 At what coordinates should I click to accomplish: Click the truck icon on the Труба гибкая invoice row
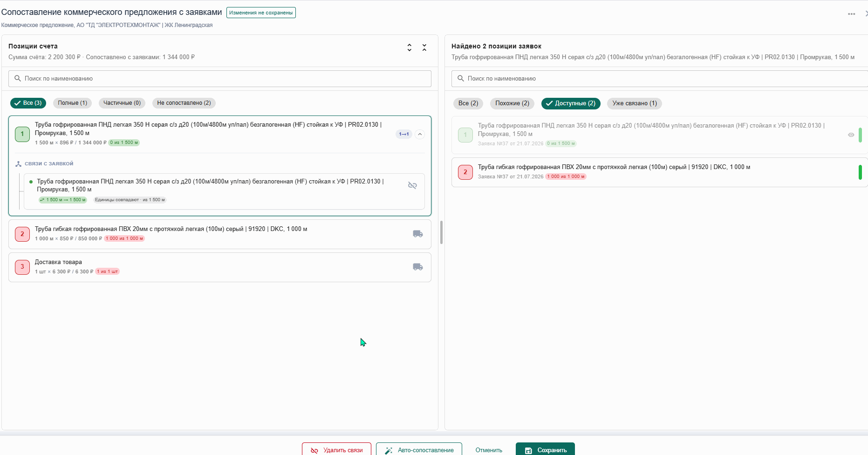(418, 234)
